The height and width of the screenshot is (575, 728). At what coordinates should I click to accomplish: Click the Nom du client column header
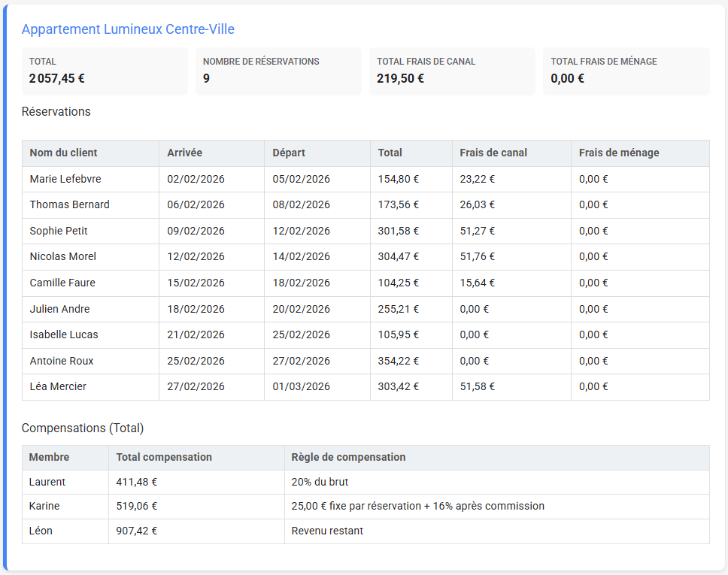click(64, 153)
